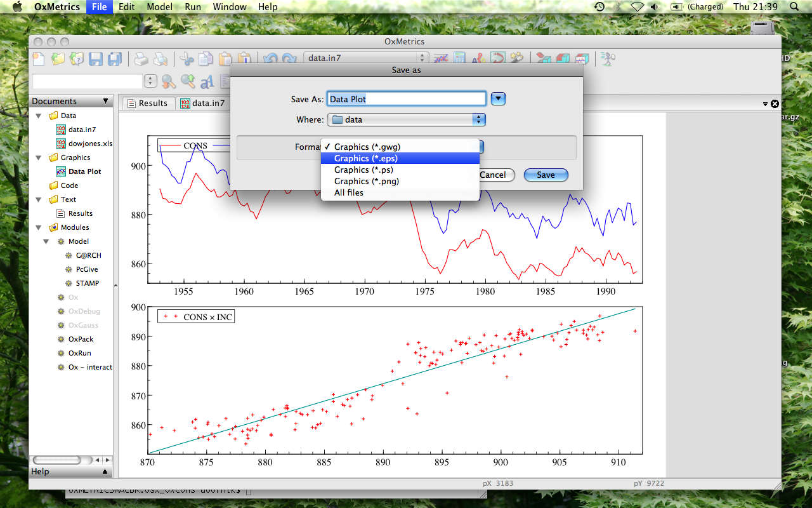Open the Run menu
The height and width of the screenshot is (508, 812).
[193, 7]
